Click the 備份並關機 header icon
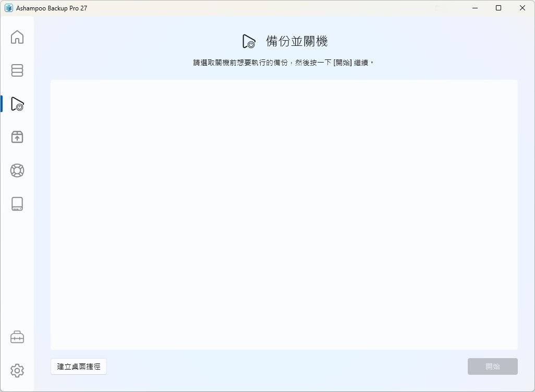The width and height of the screenshot is (535, 392). 249,41
